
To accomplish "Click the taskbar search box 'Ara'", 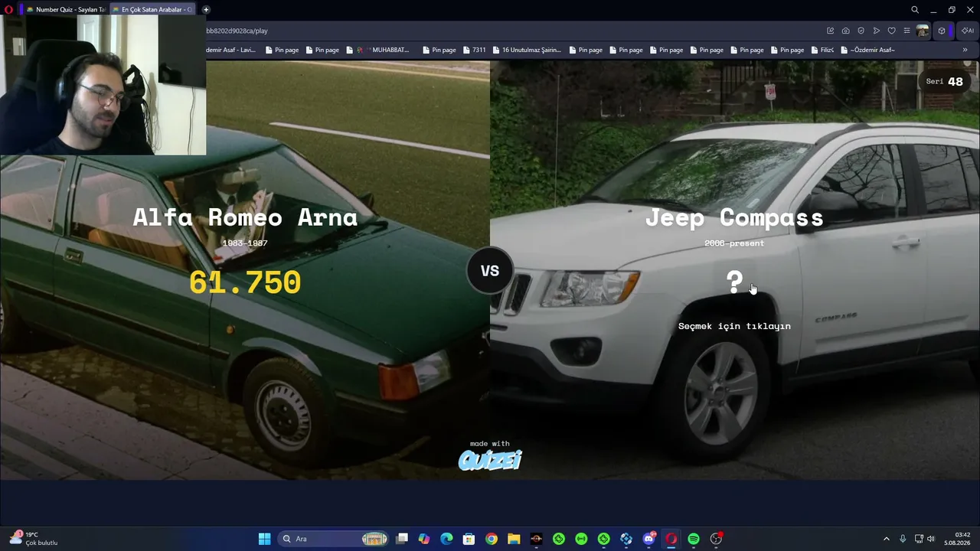I will click(333, 539).
